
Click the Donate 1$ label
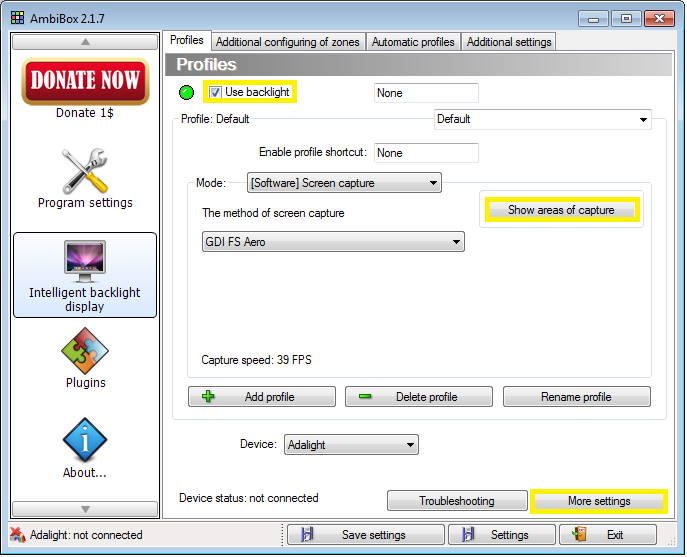pos(85,113)
